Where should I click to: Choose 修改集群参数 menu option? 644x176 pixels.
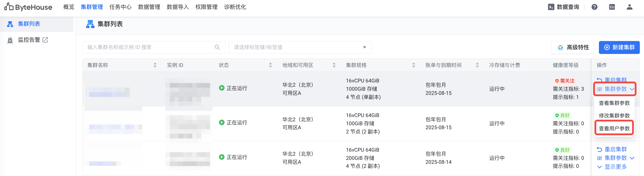click(x=614, y=115)
